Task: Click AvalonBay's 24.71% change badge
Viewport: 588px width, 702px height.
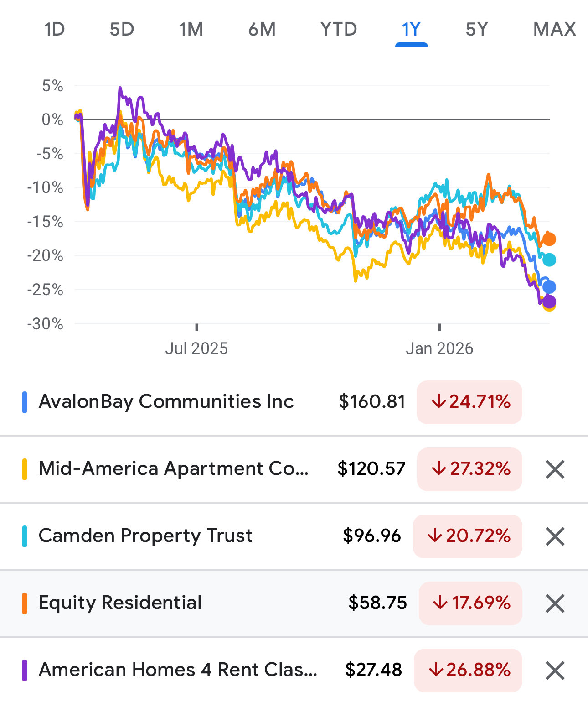Action: [469, 402]
